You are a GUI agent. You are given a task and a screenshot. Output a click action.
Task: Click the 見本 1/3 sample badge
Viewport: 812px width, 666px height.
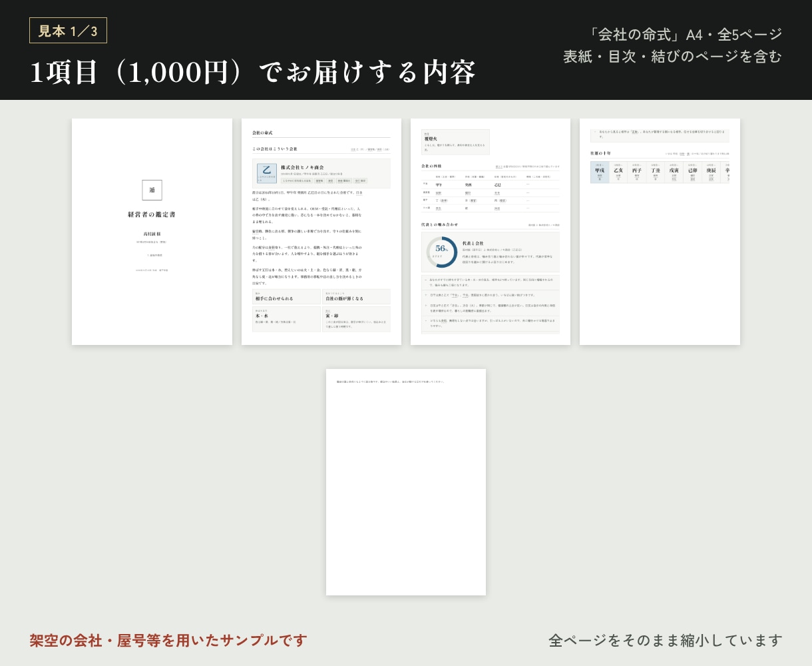(68, 31)
